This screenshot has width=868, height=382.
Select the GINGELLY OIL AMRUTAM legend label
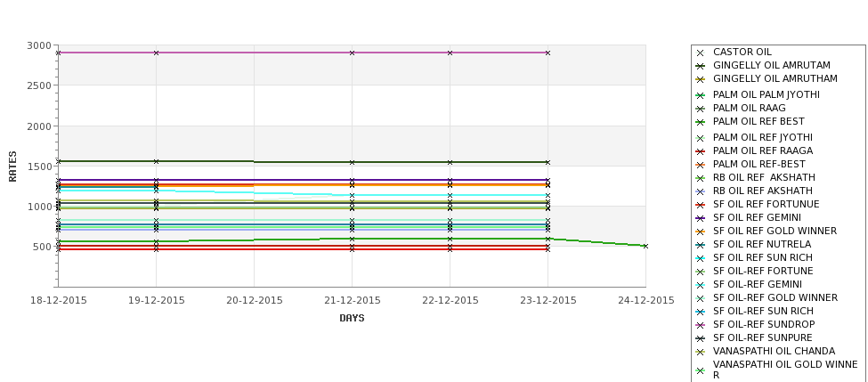coord(772,65)
